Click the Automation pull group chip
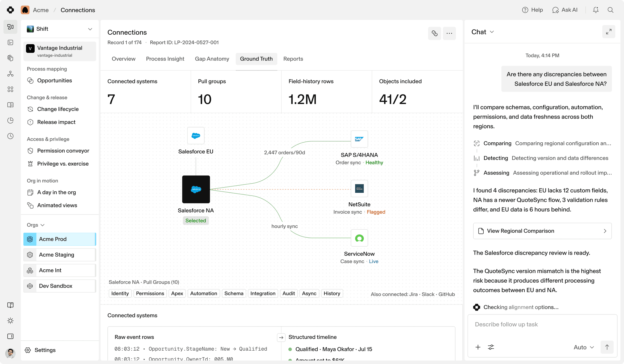The height and width of the screenshot is (364, 624). 204,294
